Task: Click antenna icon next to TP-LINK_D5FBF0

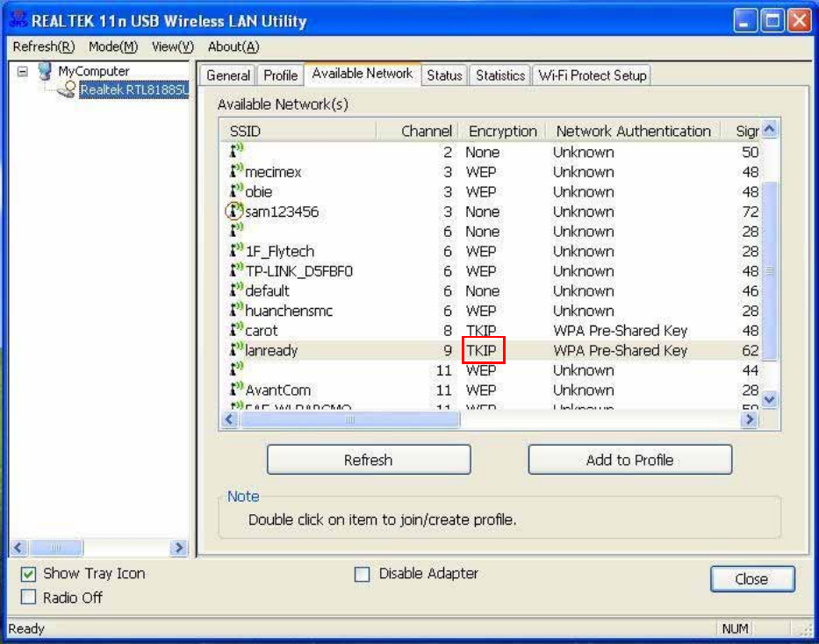Action: [237, 270]
